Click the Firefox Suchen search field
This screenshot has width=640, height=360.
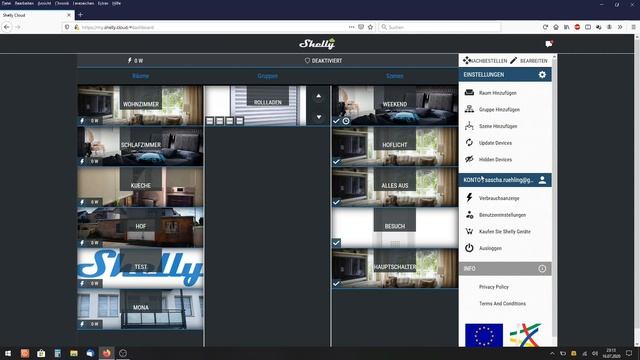point(440,27)
